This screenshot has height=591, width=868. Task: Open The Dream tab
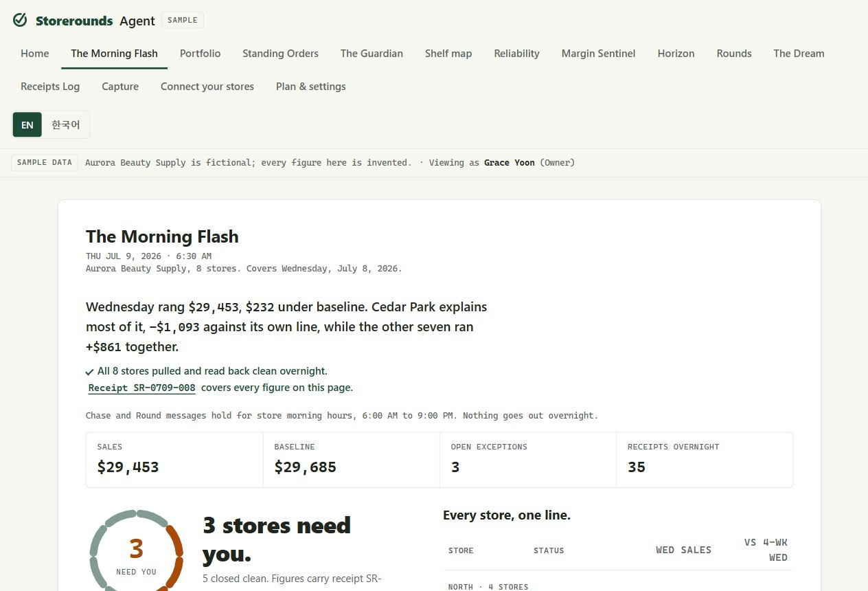click(799, 54)
